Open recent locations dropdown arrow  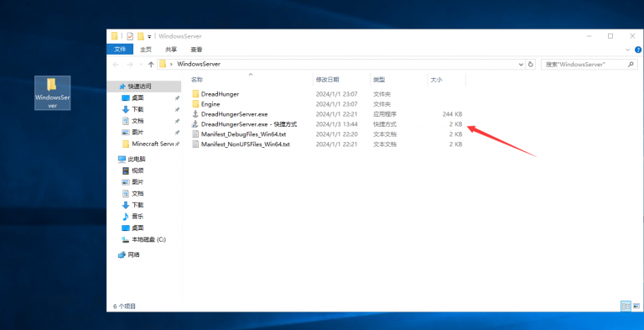click(141, 65)
